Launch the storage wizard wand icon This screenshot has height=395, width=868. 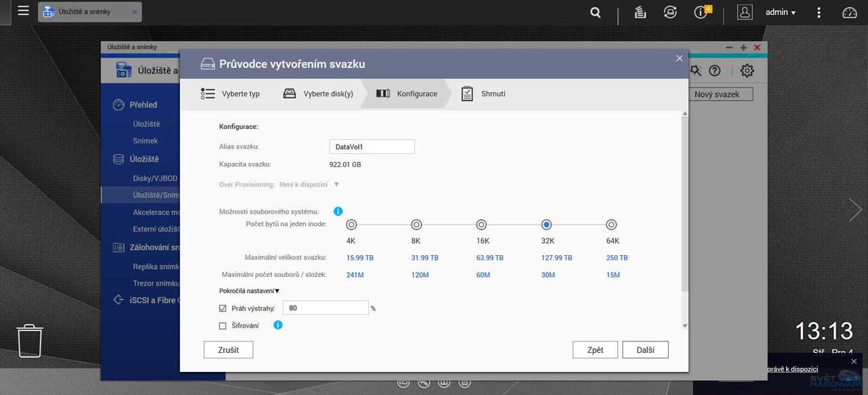tap(695, 70)
